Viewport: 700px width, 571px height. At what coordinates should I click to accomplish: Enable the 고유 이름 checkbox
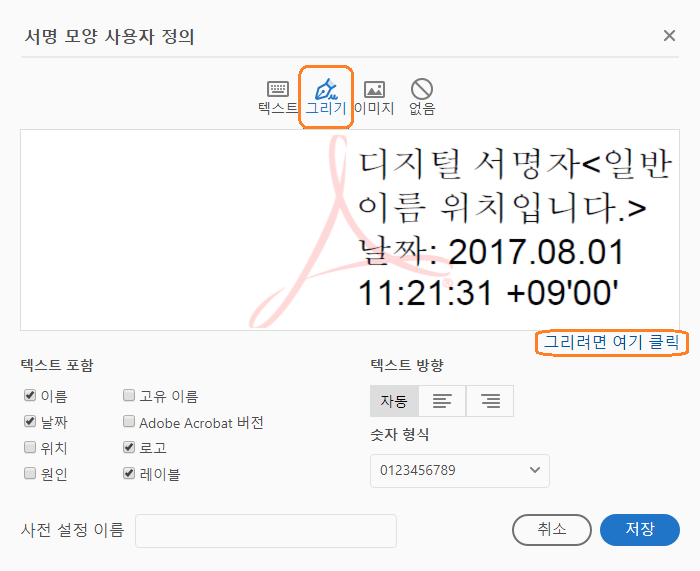click(129, 395)
